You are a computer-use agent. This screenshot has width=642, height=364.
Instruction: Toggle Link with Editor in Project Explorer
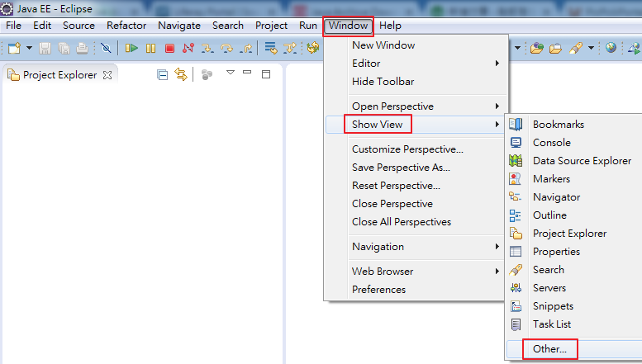(181, 74)
